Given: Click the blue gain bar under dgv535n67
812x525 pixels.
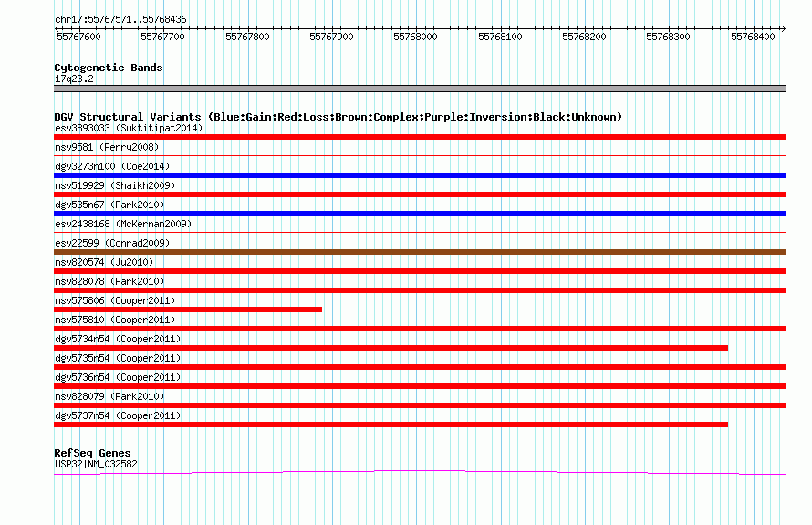Looking at the screenshot, I should pyautogui.click(x=420, y=214).
